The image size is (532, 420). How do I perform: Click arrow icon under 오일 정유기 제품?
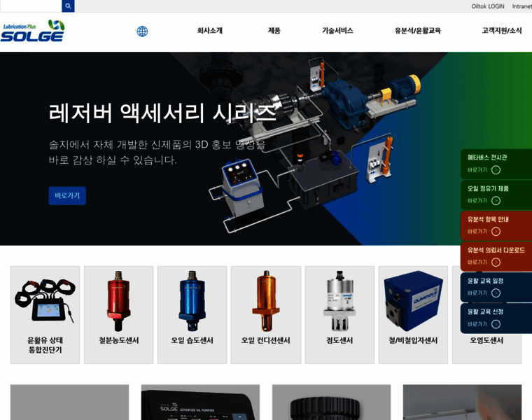(496, 200)
